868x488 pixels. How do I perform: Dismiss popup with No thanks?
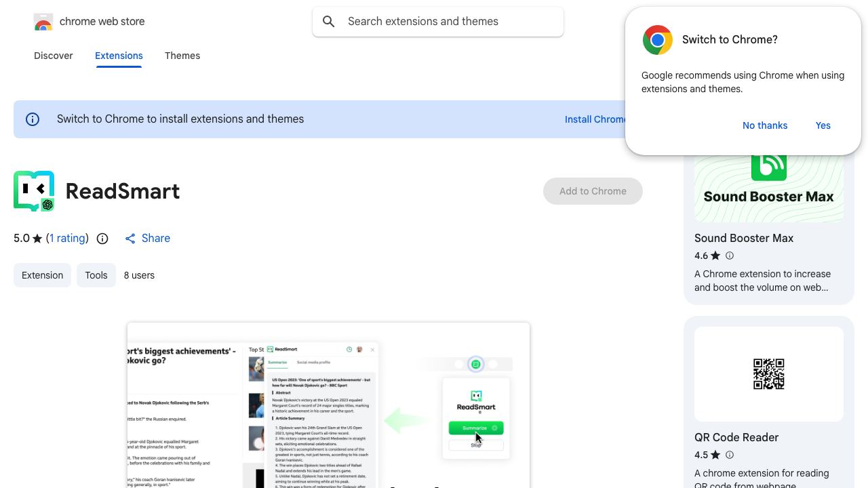(765, 125)
